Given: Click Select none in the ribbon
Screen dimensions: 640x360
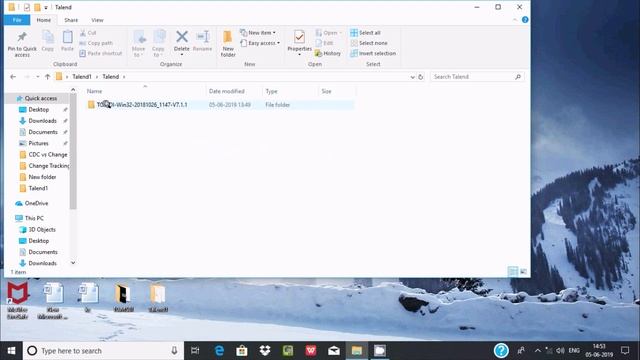Looking at the screenshot, I should [x=369, y=43].
